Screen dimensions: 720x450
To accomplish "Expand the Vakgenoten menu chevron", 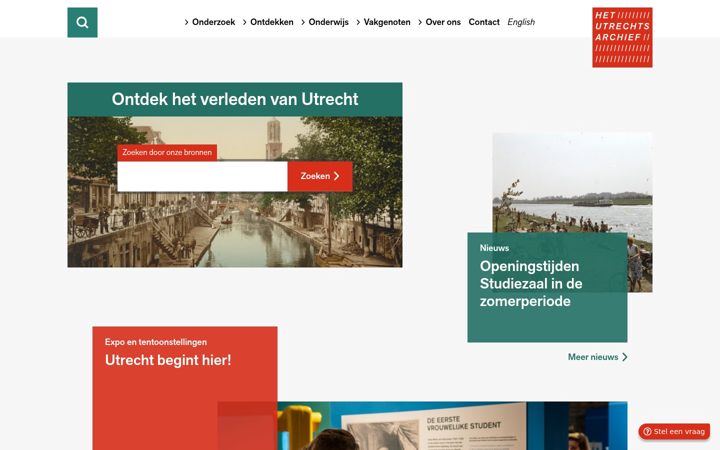I will (358, 22).
